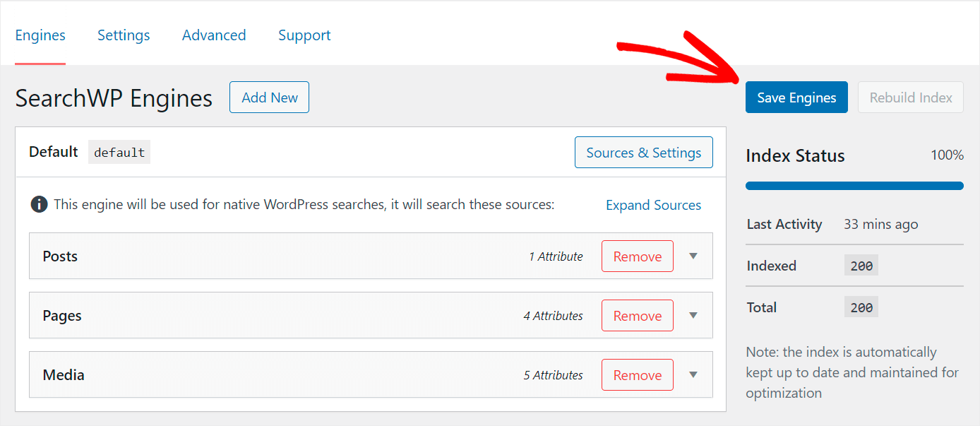Expand the Pages source row arrow
The image size is (980, 426).
(693, 316)
